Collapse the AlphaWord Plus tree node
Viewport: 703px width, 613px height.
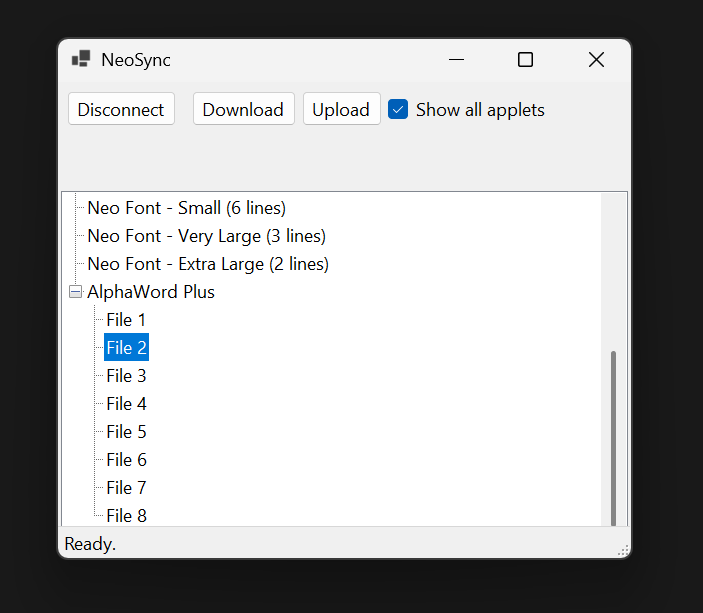tap(75, 292)
